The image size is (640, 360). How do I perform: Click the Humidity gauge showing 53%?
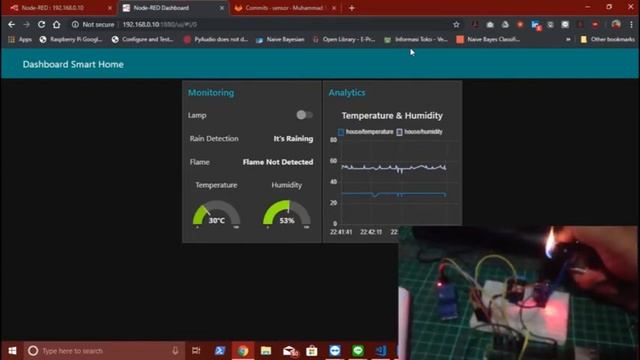[x=287, y=213]
